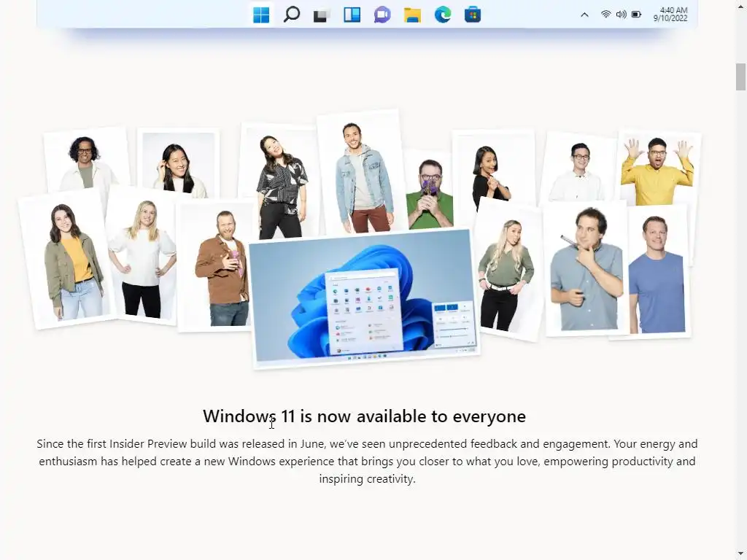Open the Task View icon

322,15
